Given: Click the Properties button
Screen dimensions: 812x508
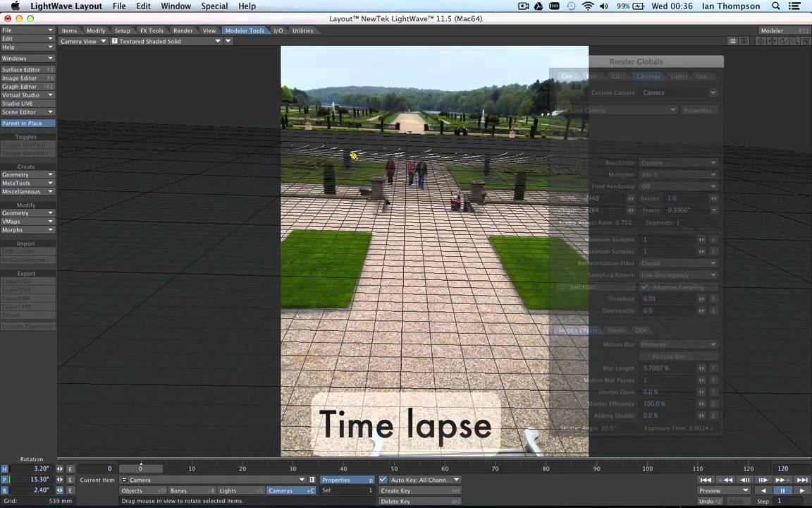Looking at the screenshot, I should (x=347, y=480).
